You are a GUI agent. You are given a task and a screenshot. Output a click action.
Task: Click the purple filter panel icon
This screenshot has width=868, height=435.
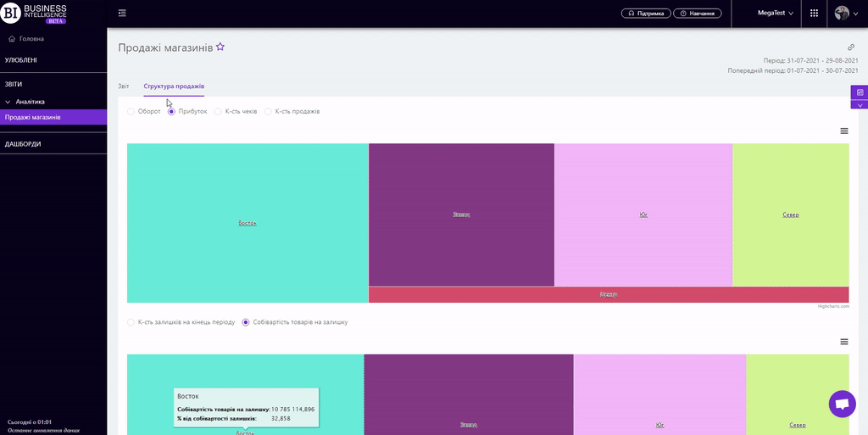[860, 92]
